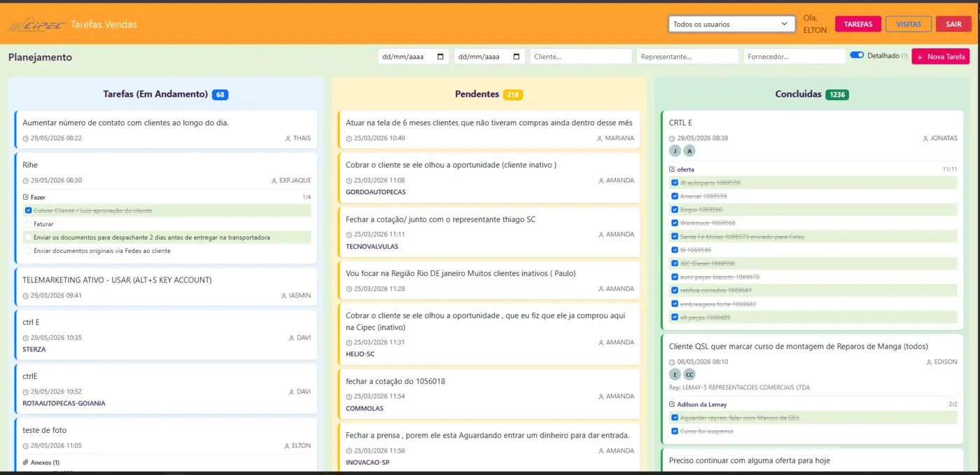Open the TELEMARKETING ATIVO task card
980x475 pixels.
[166, 287]
